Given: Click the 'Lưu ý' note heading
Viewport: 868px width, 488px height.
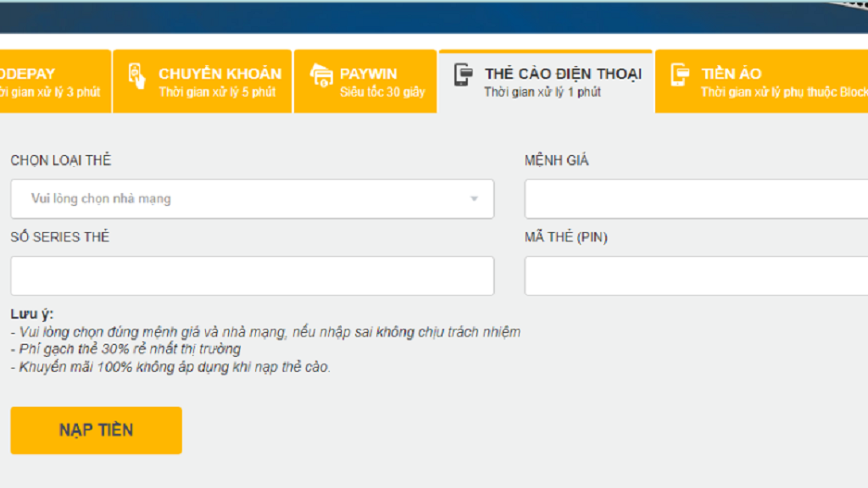Looking at the screenshot, I should pyautogui.click(x=31, y=313).
